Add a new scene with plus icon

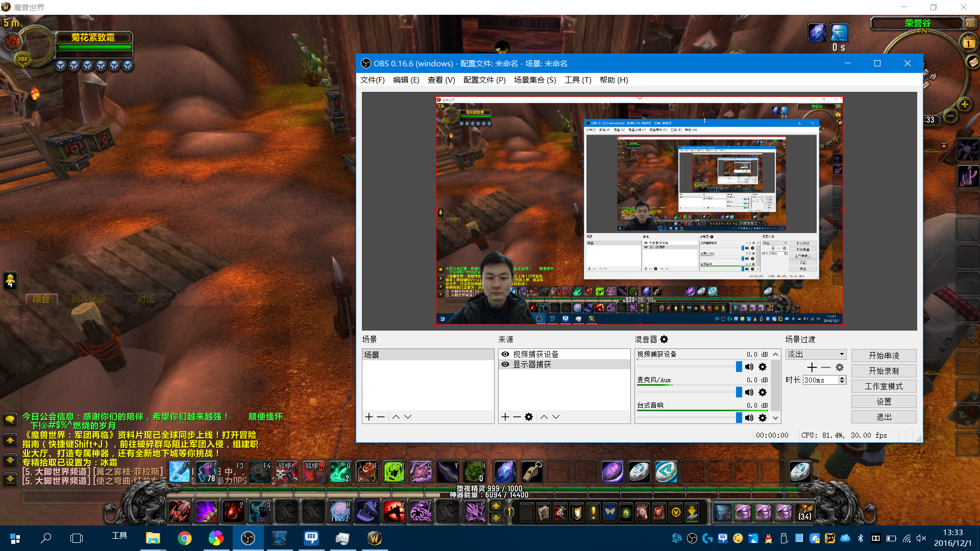point(369,417)
